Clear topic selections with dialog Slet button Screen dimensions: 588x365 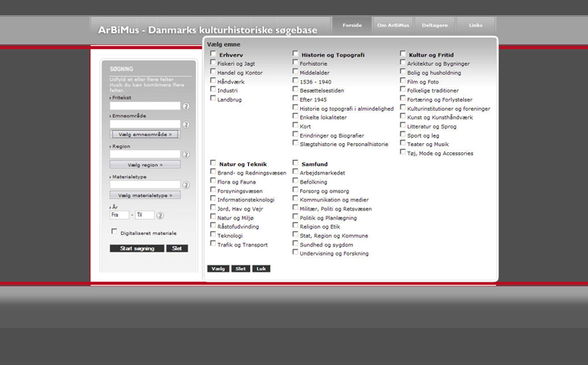coord(240,269)
